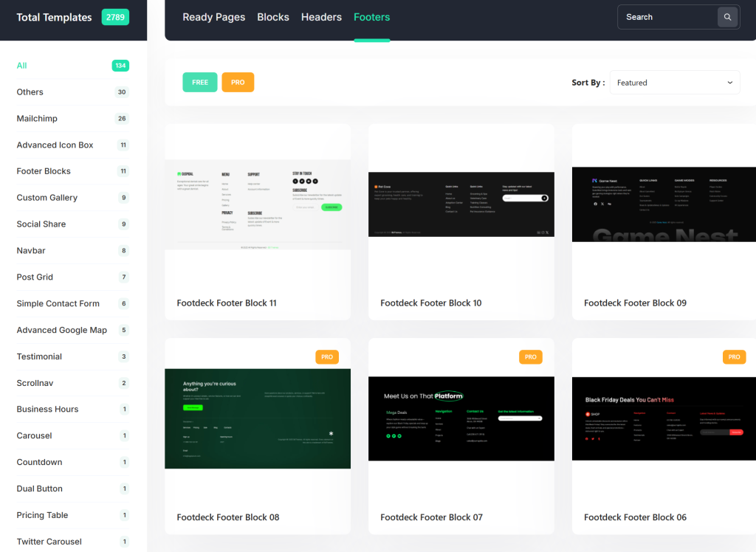Go to the Scrollnav category
756x552 pixels.
pyautogui.click(x=72, y=383)
